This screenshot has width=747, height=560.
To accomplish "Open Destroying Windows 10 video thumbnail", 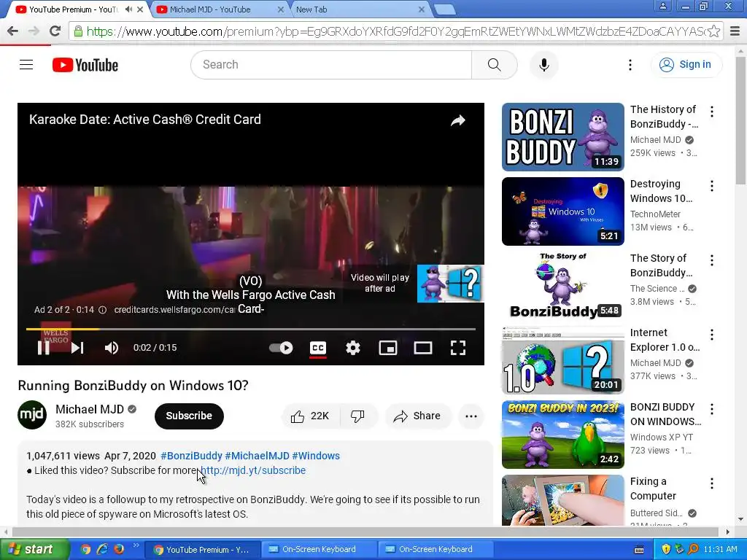I will [x=562, y=211].
